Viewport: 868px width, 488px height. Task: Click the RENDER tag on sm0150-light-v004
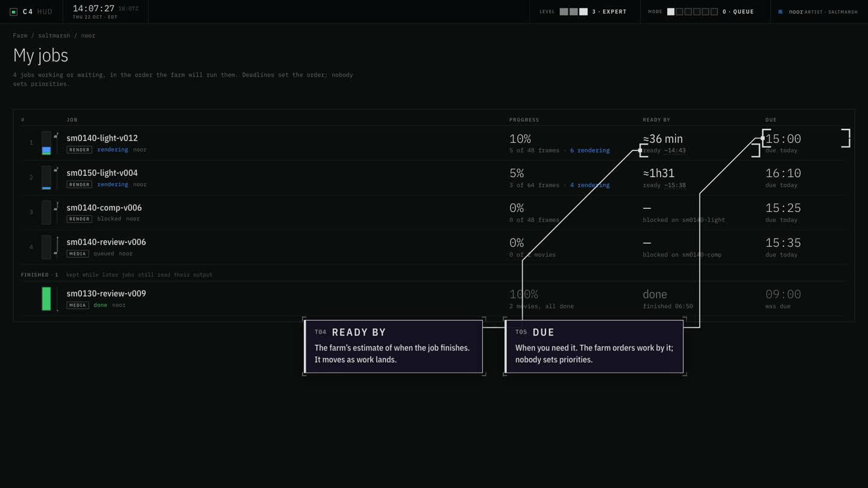pos(79,184)
